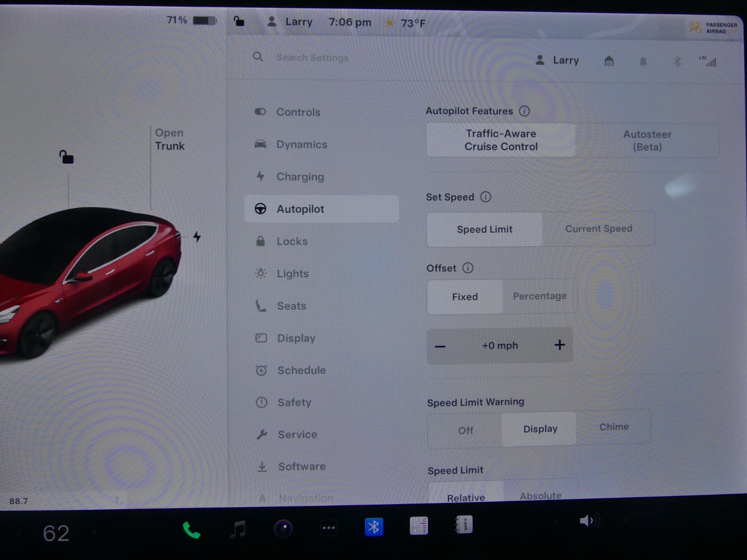Switch Set Speed to Current Speed
This screenshot has width=747, height=560.
point(598,229)
